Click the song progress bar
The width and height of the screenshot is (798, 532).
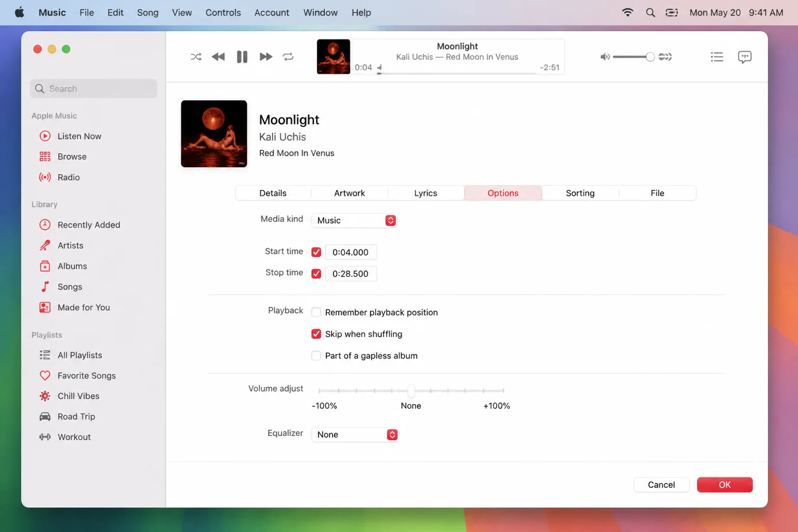click(457, 73)
